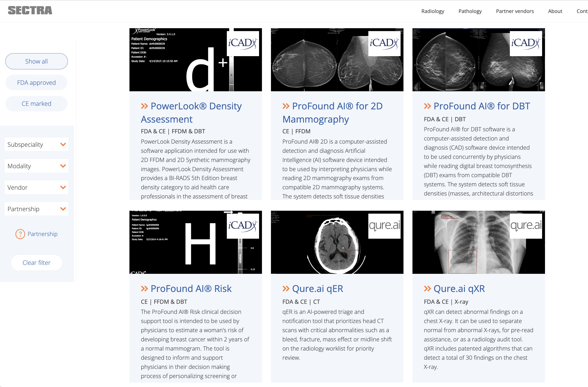
Task: Click iCAD logo on PowerLook Density card
Action: coord(243,43)
